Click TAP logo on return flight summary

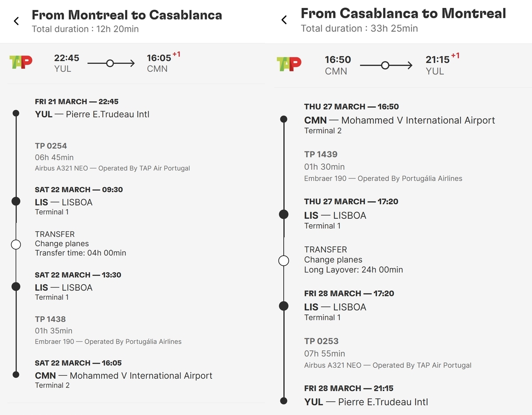(289, 64)
